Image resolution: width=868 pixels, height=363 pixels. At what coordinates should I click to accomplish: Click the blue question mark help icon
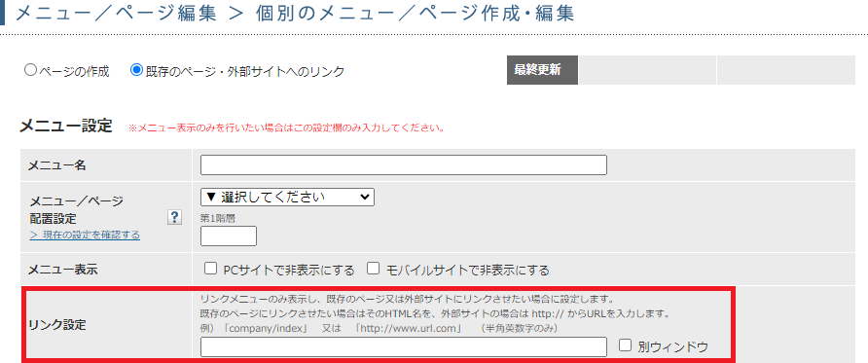174,217
